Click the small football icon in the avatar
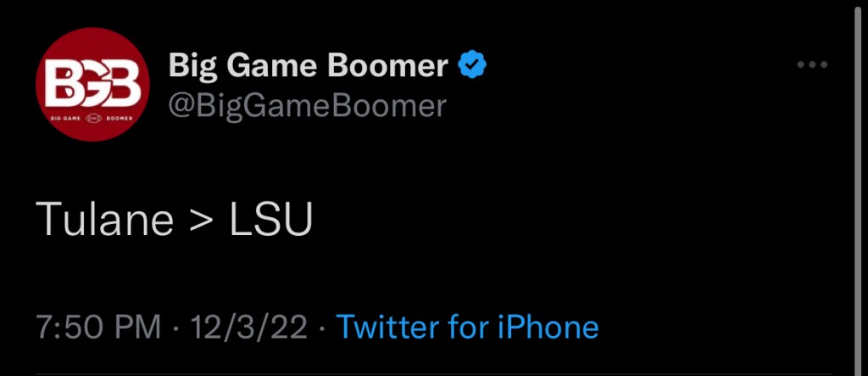Image resolution: width=868 pixels, height=376 pixels. (x=93, y=119)
